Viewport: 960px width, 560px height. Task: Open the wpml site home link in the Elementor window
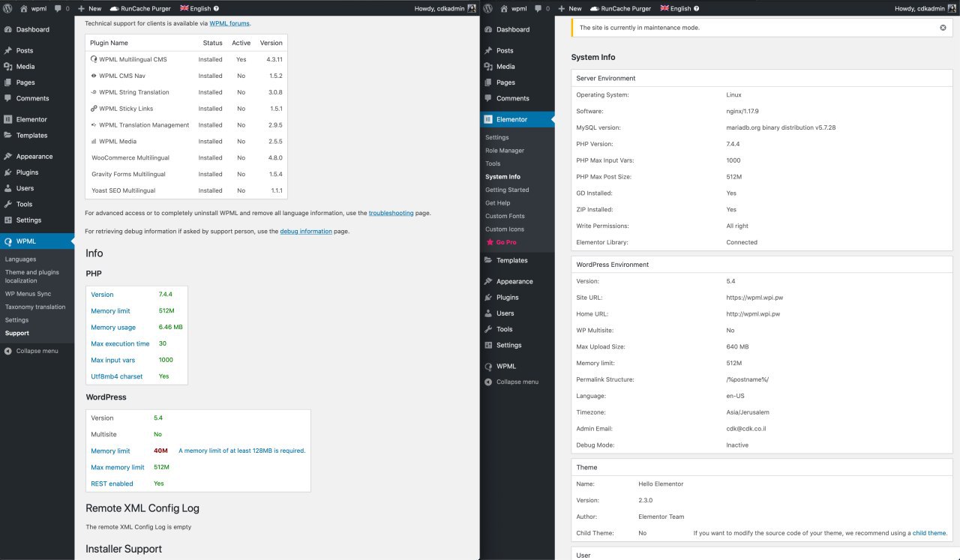514,8
